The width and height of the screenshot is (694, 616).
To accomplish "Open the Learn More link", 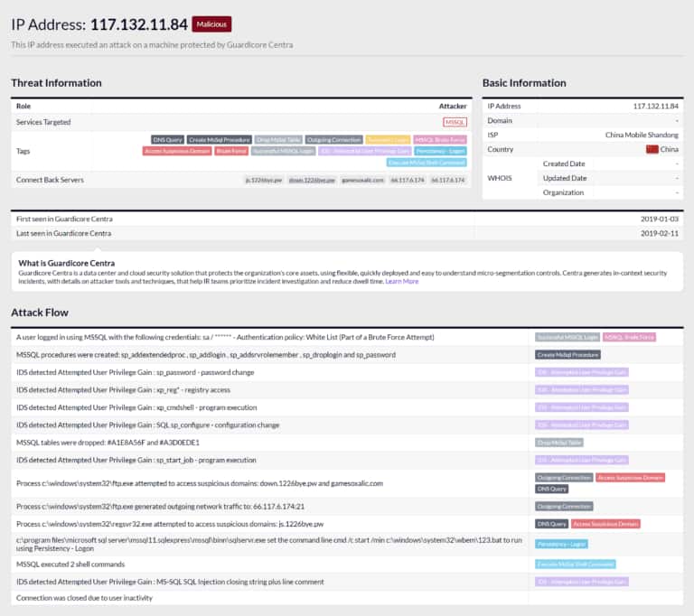I will tap(401, 281).
